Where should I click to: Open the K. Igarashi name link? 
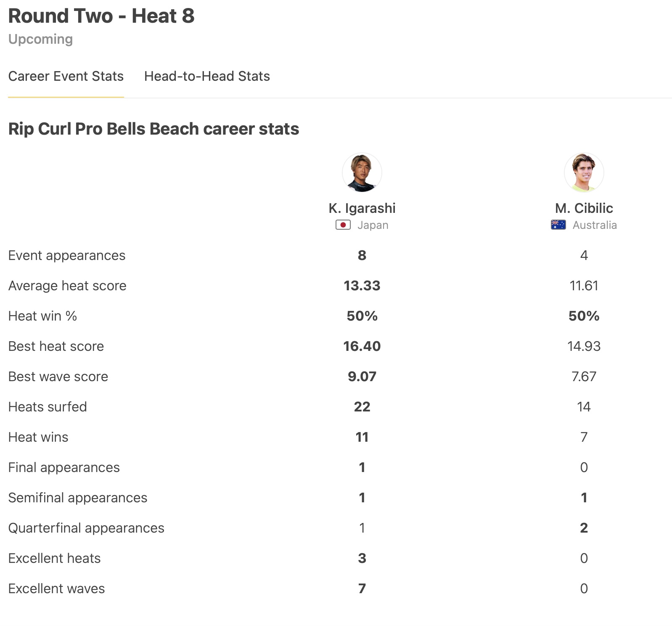(x=362, y=208)
